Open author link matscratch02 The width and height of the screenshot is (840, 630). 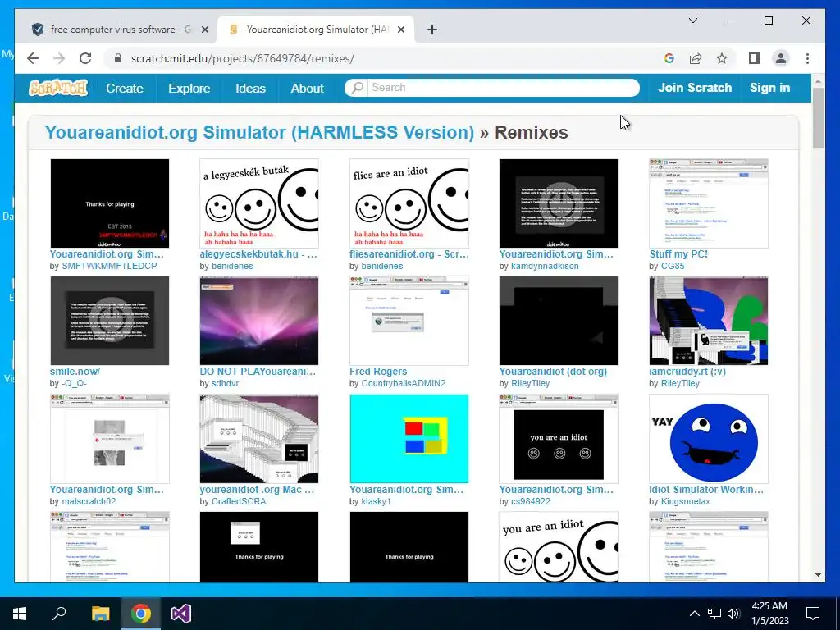click(89, 501)
